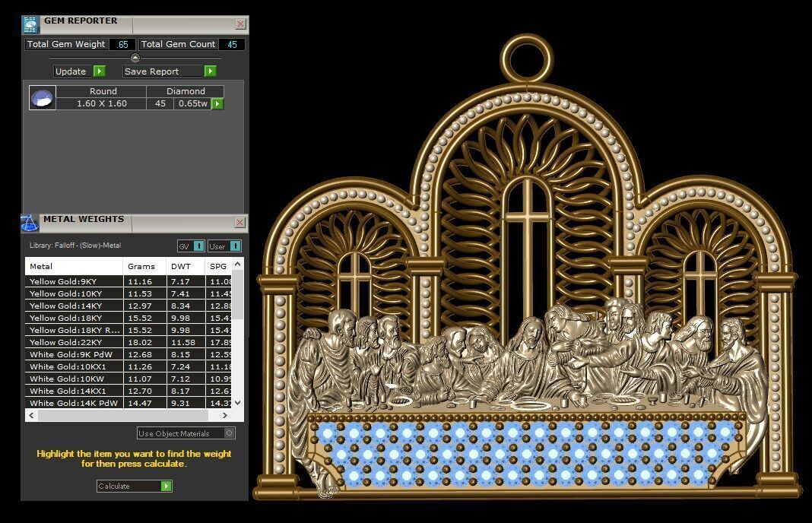Screen dimensions: 812x523
Task: Select the Yellow Gold:9KY row
Action: pos(128,281)
